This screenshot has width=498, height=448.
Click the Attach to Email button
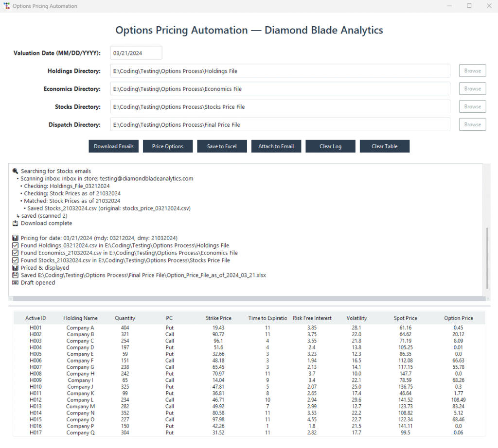coord(276,146)
